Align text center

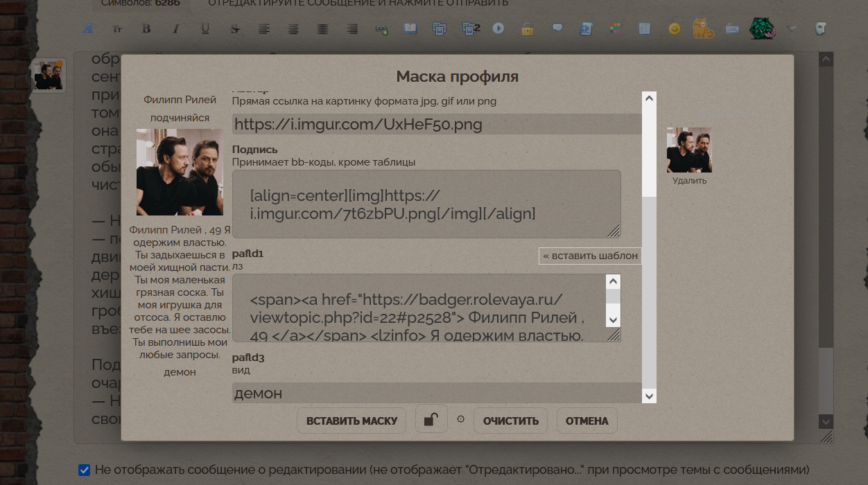point(293,29)
